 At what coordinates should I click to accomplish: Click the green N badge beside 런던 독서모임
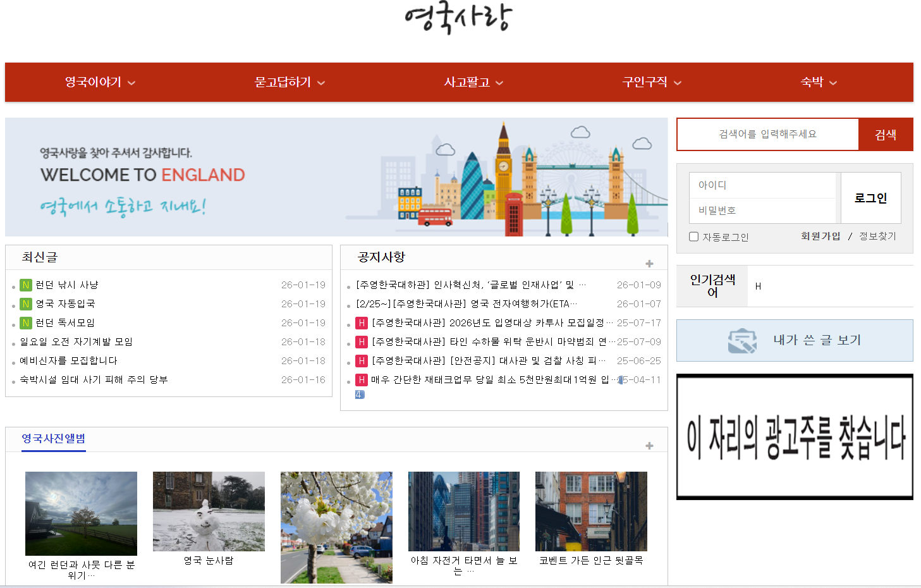[26, 323]
